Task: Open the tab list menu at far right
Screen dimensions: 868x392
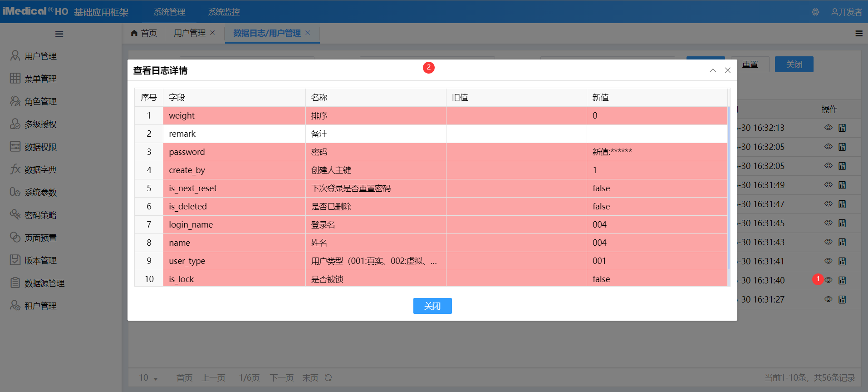Action: click(x=859, y=33)
